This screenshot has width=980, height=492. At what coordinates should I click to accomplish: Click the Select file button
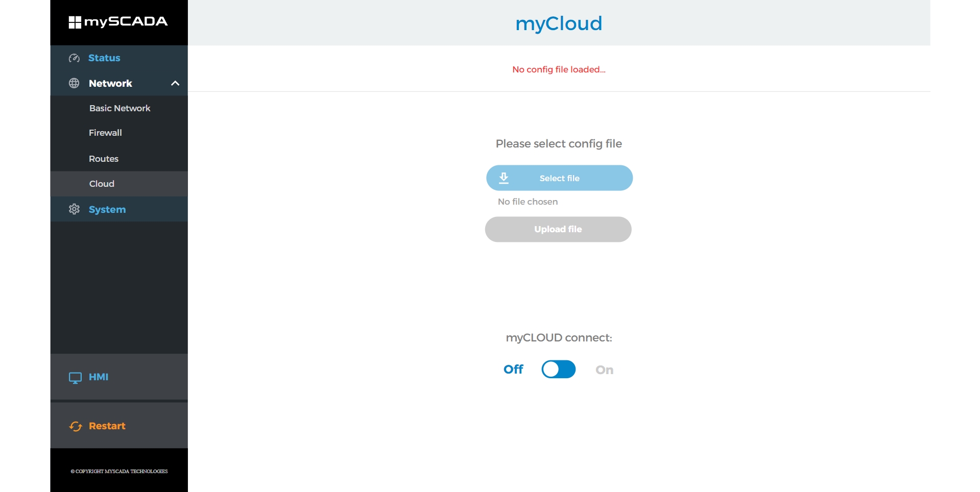pos(559,178)
